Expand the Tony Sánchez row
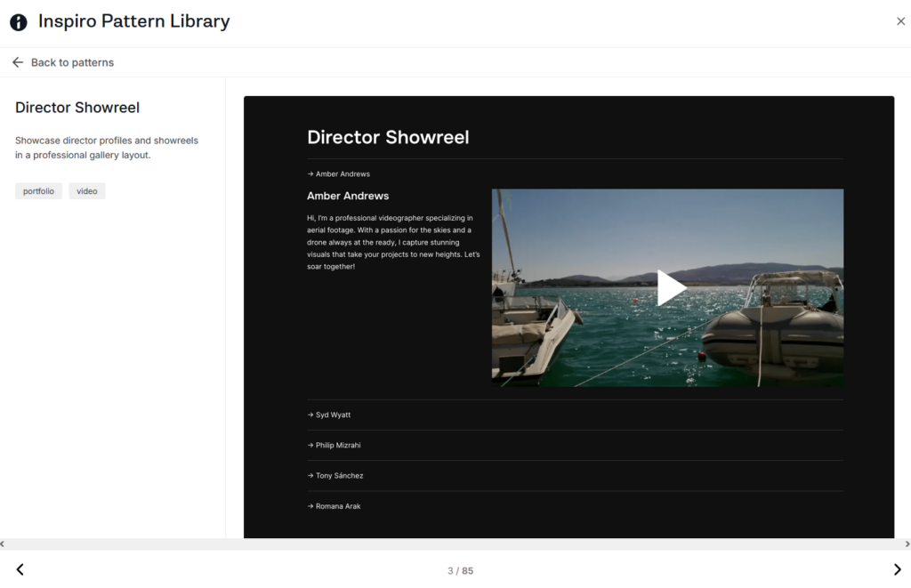The image size is (911, 588). [x=576, y=475]
